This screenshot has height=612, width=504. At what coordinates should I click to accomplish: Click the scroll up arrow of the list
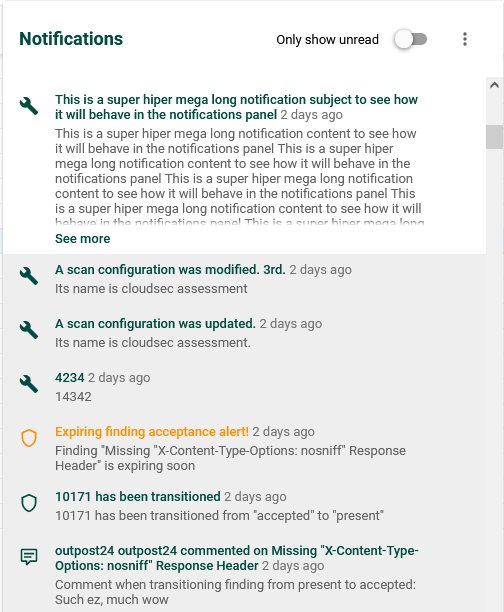[x=495, y=85]
